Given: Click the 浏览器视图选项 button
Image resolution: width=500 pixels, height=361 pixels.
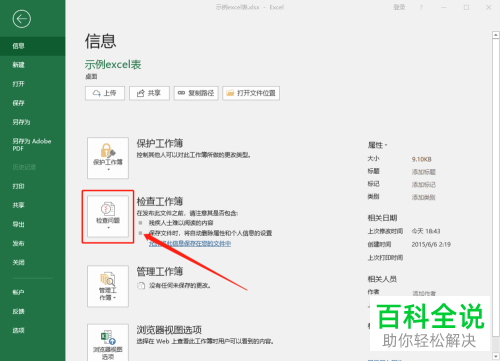Looking at the screenshot, I should (x=108, y=343).
